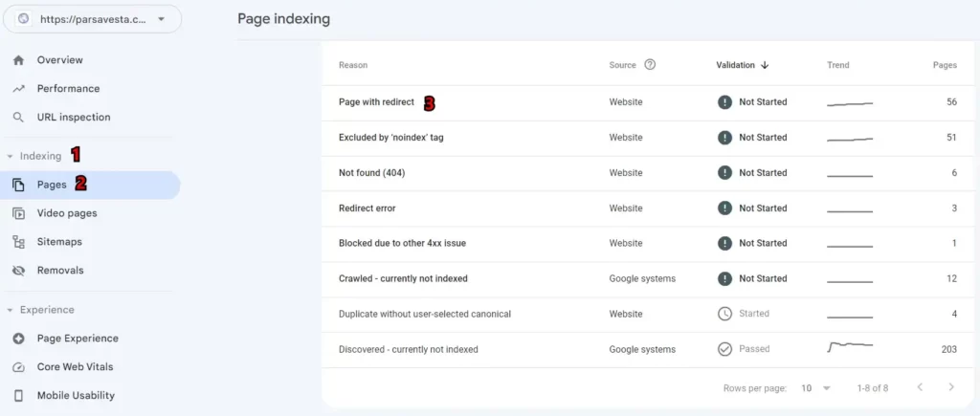980x416 pixels.
Task: Open the Video pages report
Action: point(67,213)
